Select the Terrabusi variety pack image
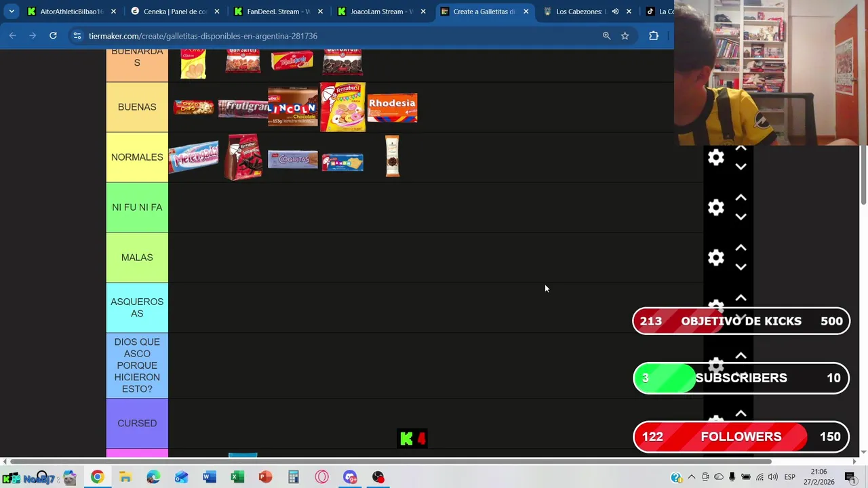This screenshot has height=488, width=868. click(x=342, y=107)
